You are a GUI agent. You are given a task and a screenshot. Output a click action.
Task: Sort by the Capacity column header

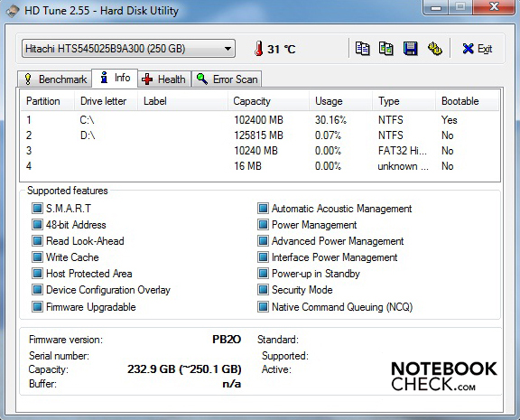269,101
